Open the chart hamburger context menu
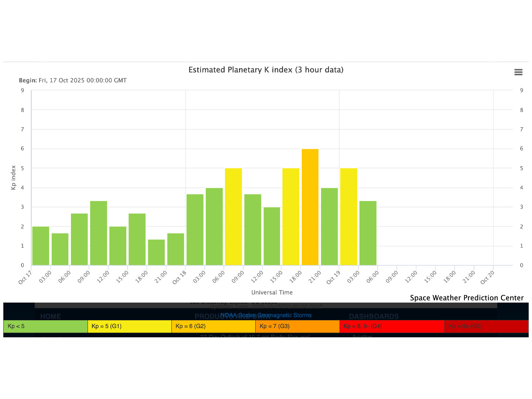532x399 pixels. point(518,72)
